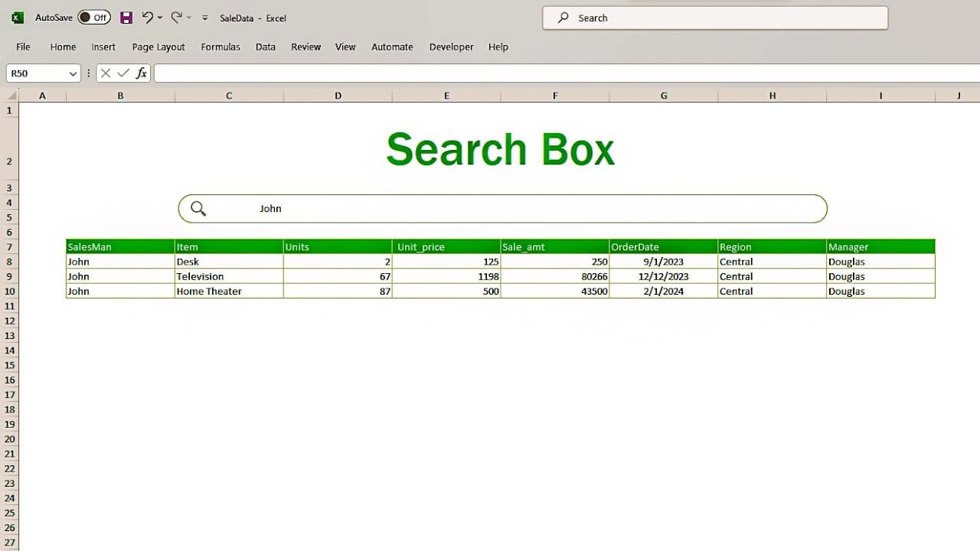Viewport: 980px width, 551px height.
Task: Click the 12/12/2023 order date cell
Action: coord(664,276)
